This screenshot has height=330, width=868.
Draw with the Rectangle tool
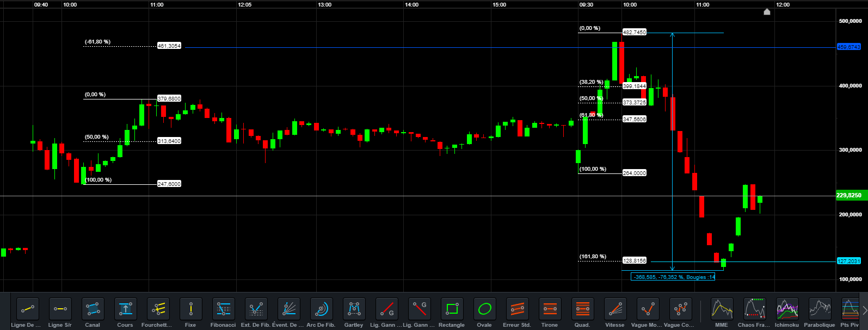click(x=452, y=309)
